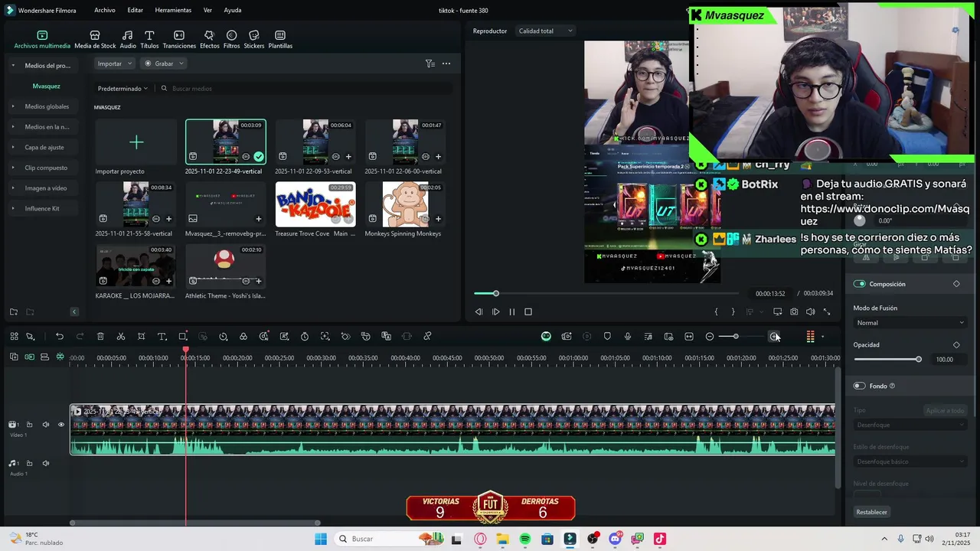
Task: Switch to the Audio tab
Action: click(x=128, y=40)
